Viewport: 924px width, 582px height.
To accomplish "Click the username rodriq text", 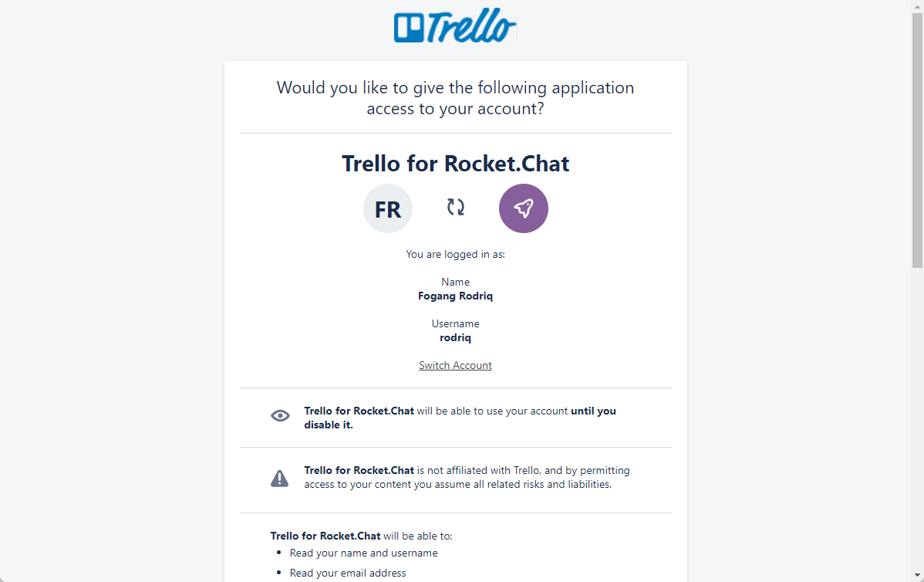I will [456, 338].
